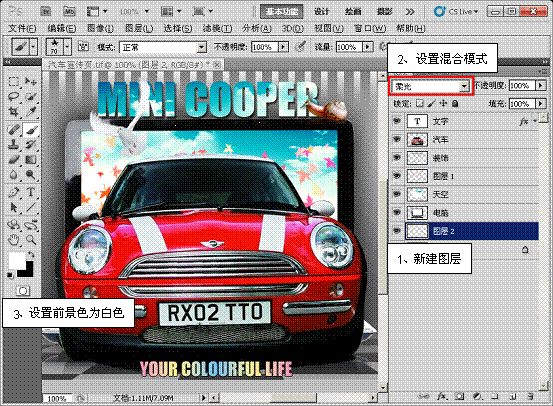This screenshot has width=553, height=406.
Task: Open brush panel toggle in options bar
Action: click(x=83, y=47)
